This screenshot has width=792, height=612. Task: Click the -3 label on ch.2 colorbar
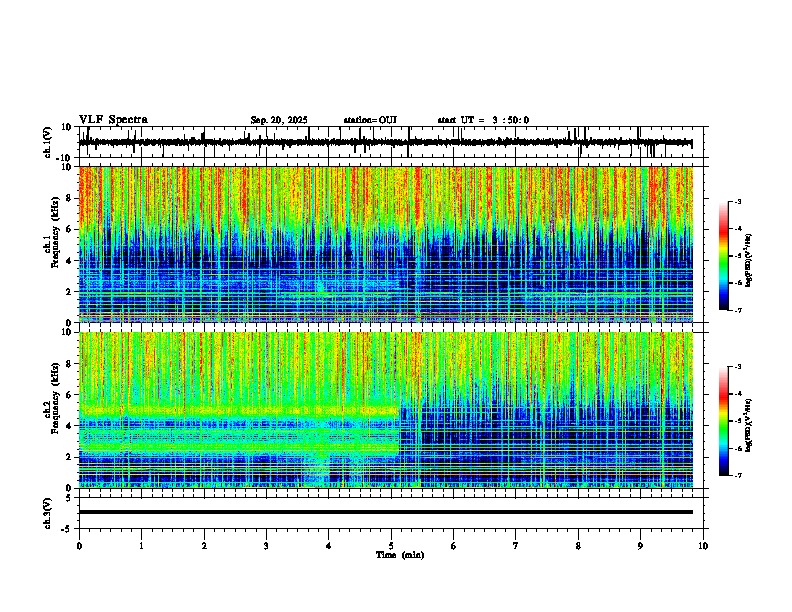738,367
